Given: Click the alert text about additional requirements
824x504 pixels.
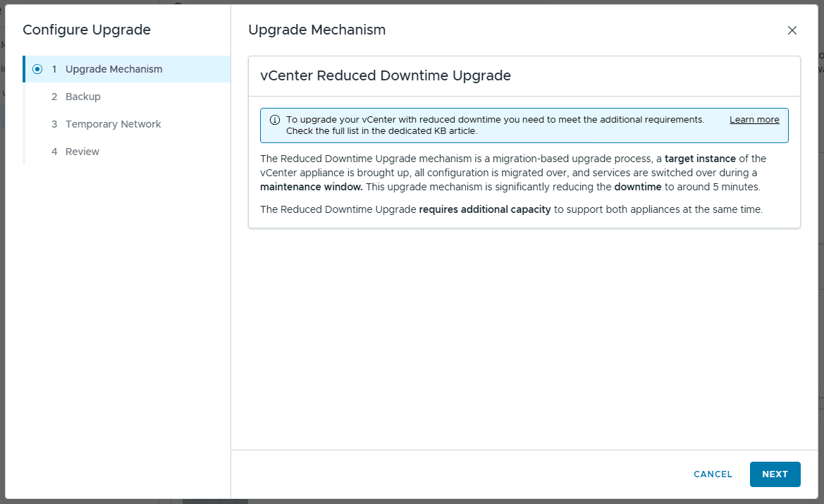Looking at the screenshot, I should (495, 125).
